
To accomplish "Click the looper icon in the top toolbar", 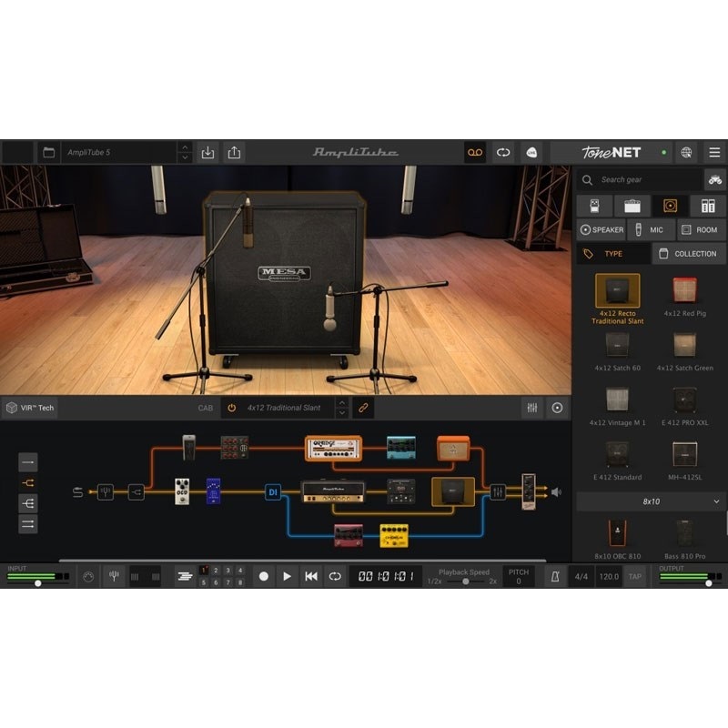I will pyautogui.click(x=473, y=152).
